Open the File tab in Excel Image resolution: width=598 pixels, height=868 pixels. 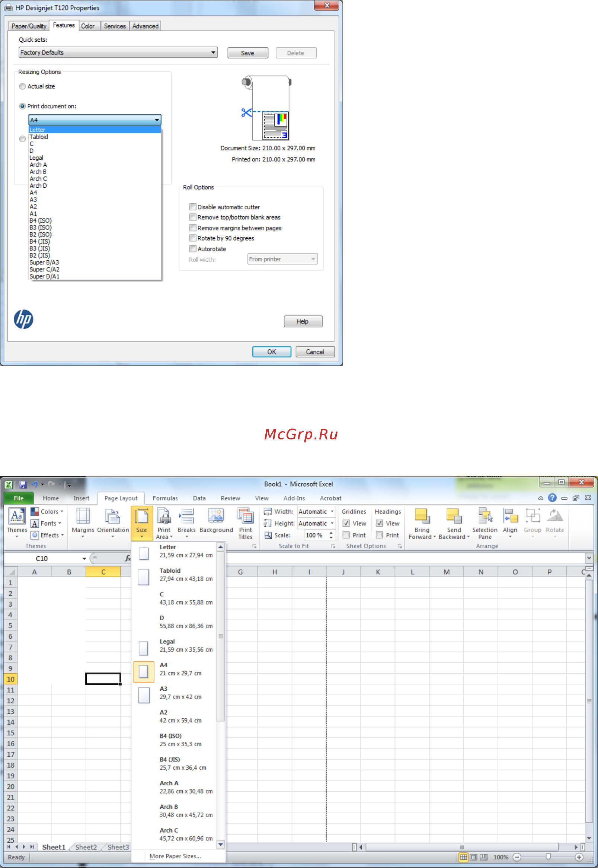19,498
